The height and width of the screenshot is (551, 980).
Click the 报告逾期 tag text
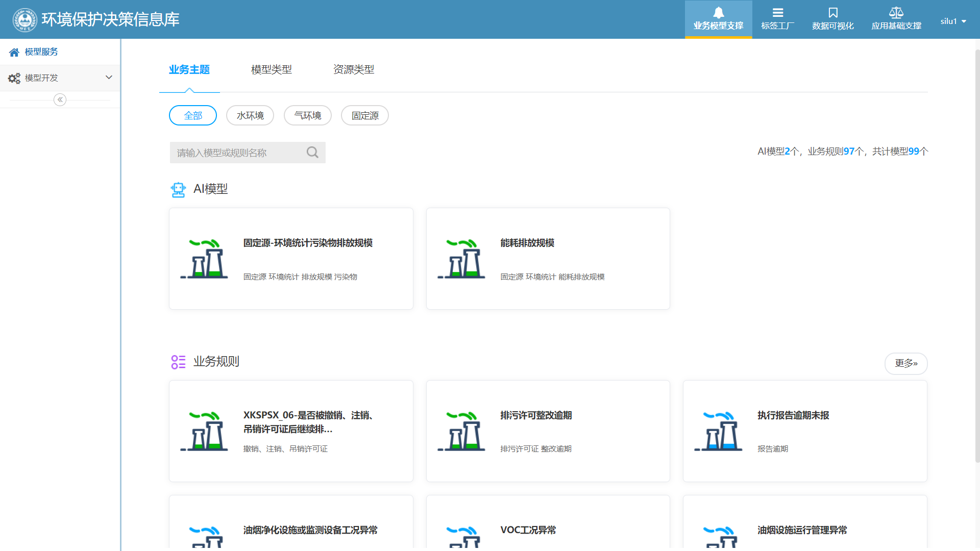click(x=773, y=449)
